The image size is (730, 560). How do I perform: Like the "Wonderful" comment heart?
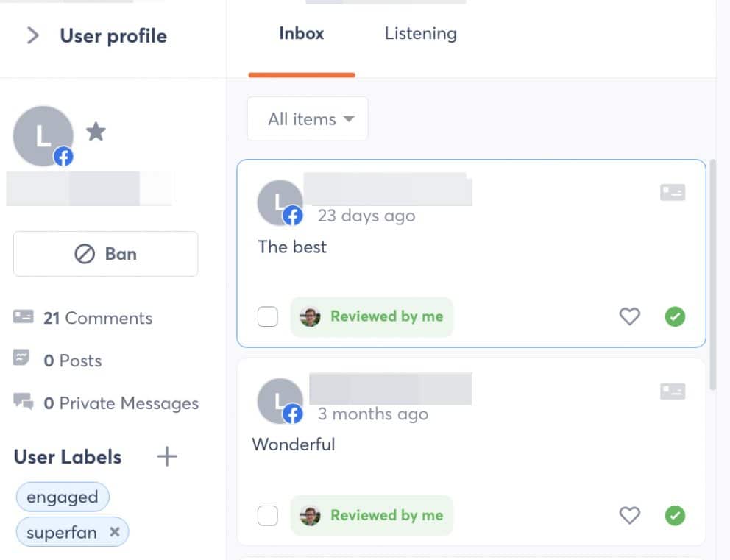tap(629, 515)
